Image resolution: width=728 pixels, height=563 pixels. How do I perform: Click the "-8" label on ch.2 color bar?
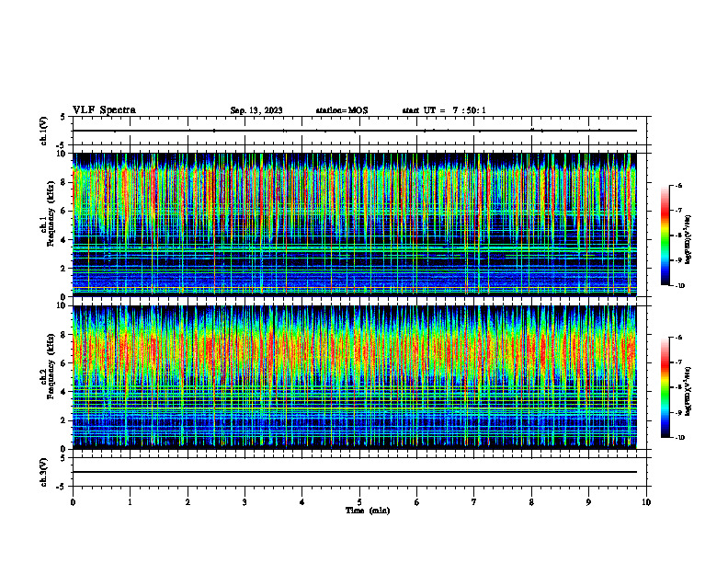678,387
